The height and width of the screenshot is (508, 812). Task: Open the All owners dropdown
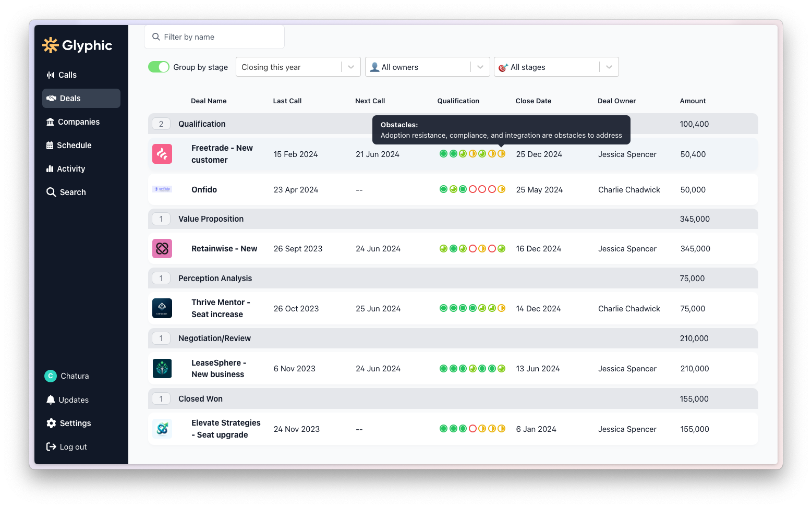pyautogui.click(x=427, y=67)
